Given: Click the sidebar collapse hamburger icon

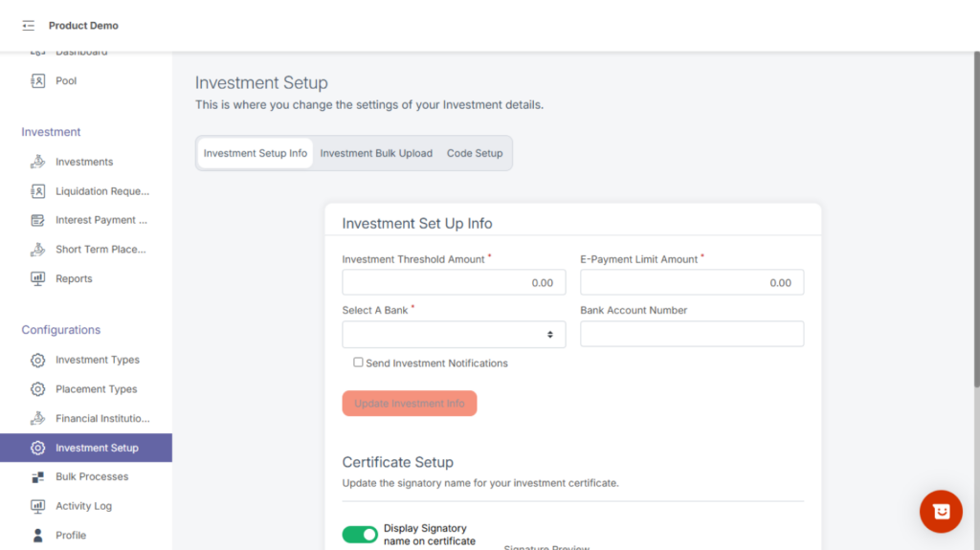Looking at the screenshot, I should (28, 26).
